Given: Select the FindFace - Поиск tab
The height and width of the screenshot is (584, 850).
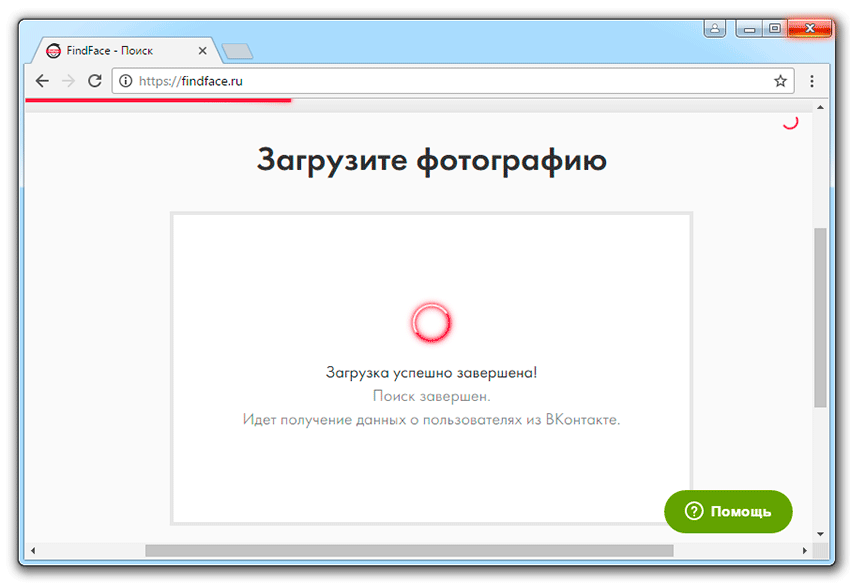Looking at the screenshot, I should [x=127, y=51].
